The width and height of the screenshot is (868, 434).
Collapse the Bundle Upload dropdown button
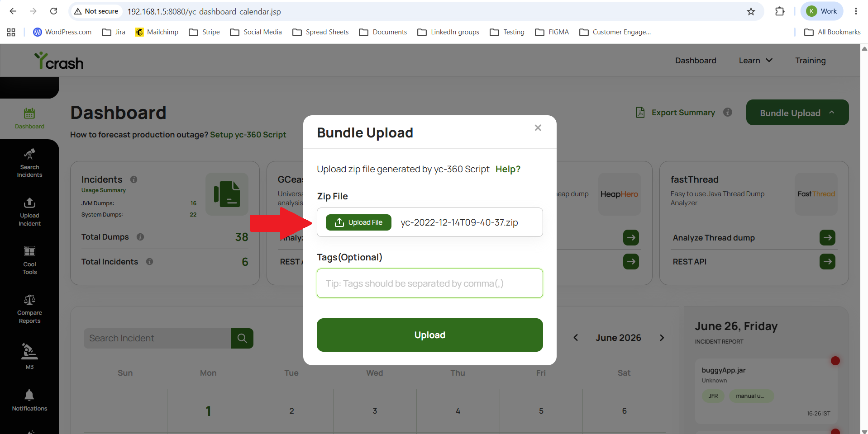point(797,113)
